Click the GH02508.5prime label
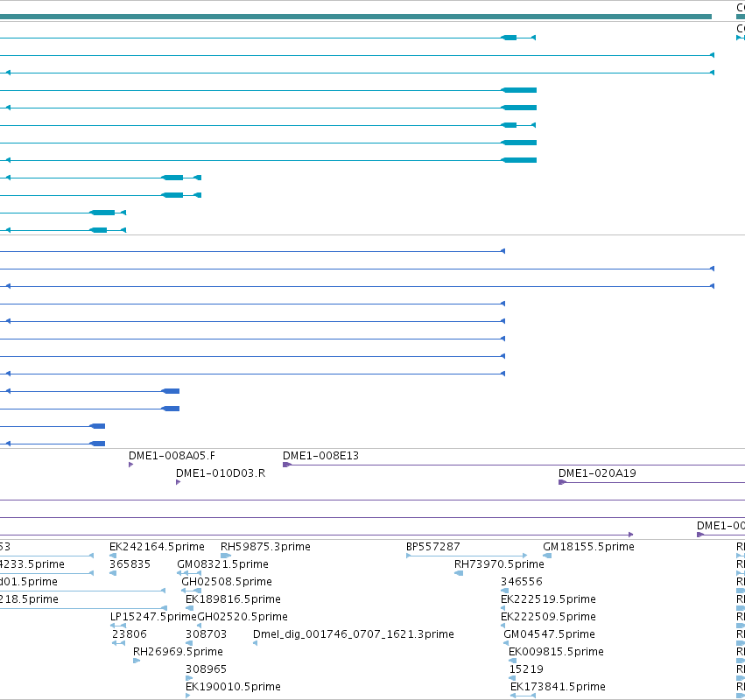Viewport: 745px width, 700px height. coord(227,582)
